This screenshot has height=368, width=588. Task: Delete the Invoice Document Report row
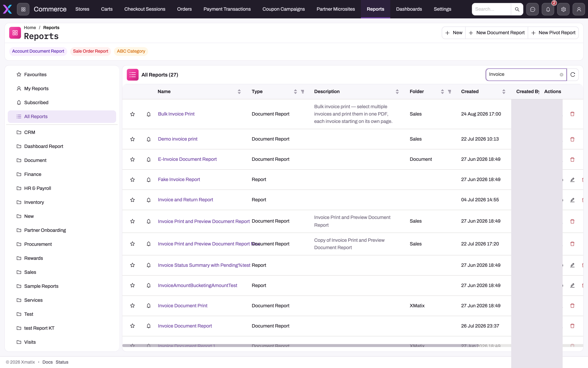572,326
